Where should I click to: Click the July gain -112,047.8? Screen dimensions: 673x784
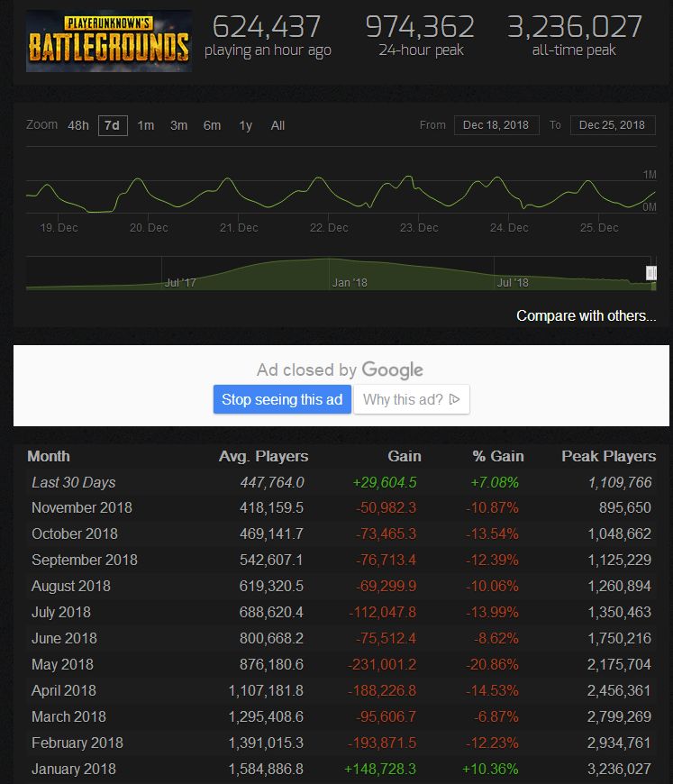(x=383, y=612)
